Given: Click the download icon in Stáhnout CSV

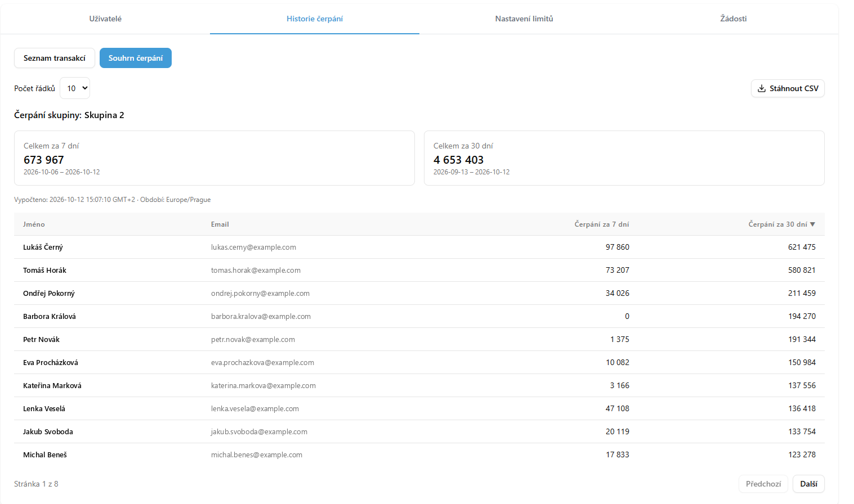Looking at the screenshot, I should coord(762,88).
